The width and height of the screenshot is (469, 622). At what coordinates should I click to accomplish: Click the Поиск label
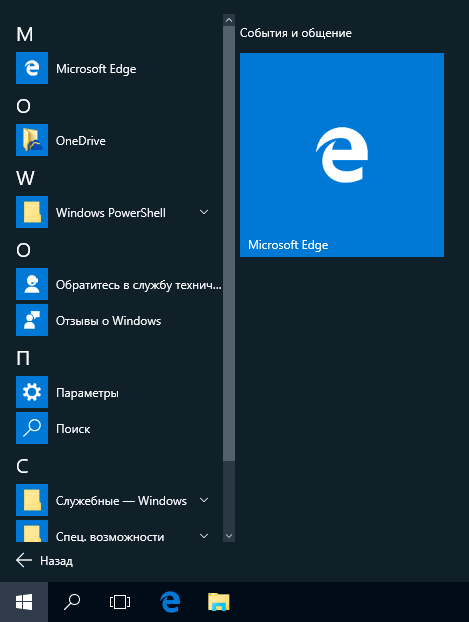(x=73, y=429)
